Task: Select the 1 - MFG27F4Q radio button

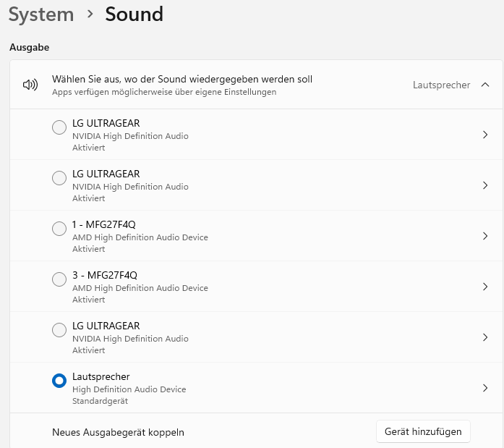Action: click(x=59, y=229)
